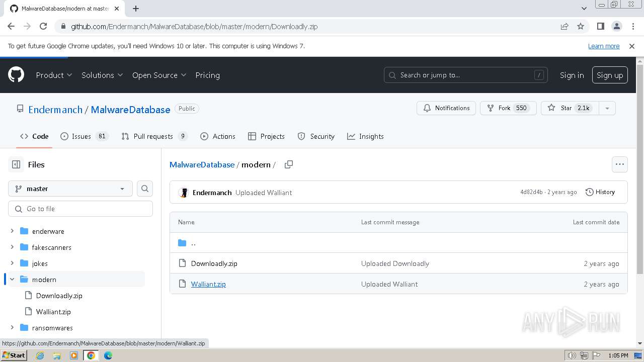Copy the path with the copy icon

click(289, 164)
